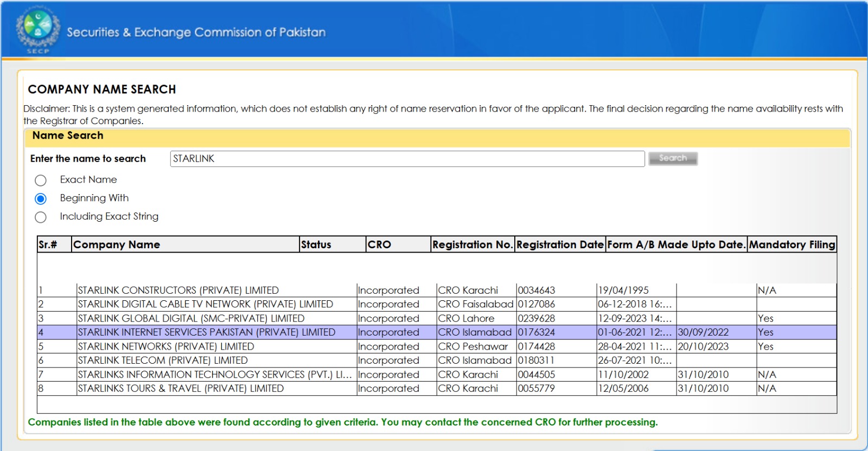Viewport: 868px width, 451px height.
Task: Choose Including Exact String radio option
Action: [x=41, y=217]
